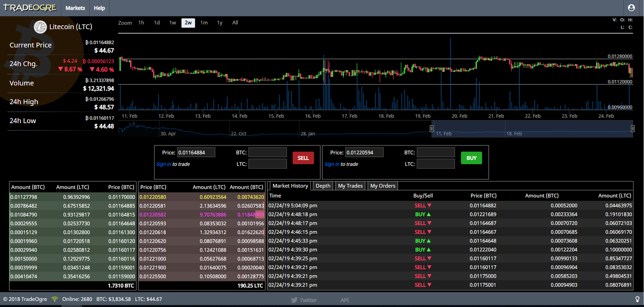The image size is (644, 307).
Task: Click left handle of chart range navigator
Action: pyautogui.click(x=431, y=128)
